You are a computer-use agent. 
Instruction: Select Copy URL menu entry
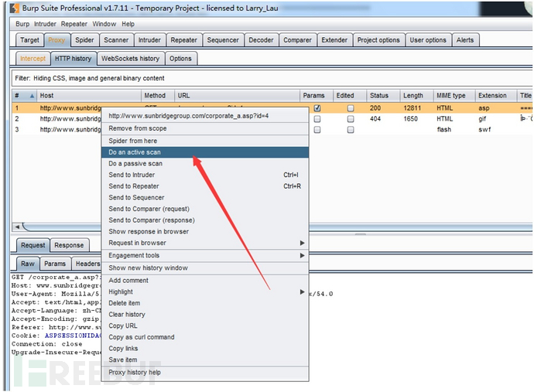click(x=205, y=326)
